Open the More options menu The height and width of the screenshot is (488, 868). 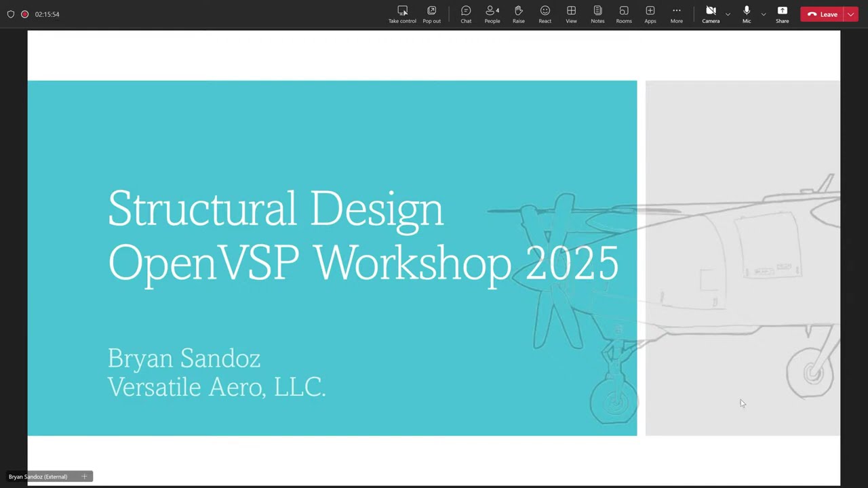676,14
